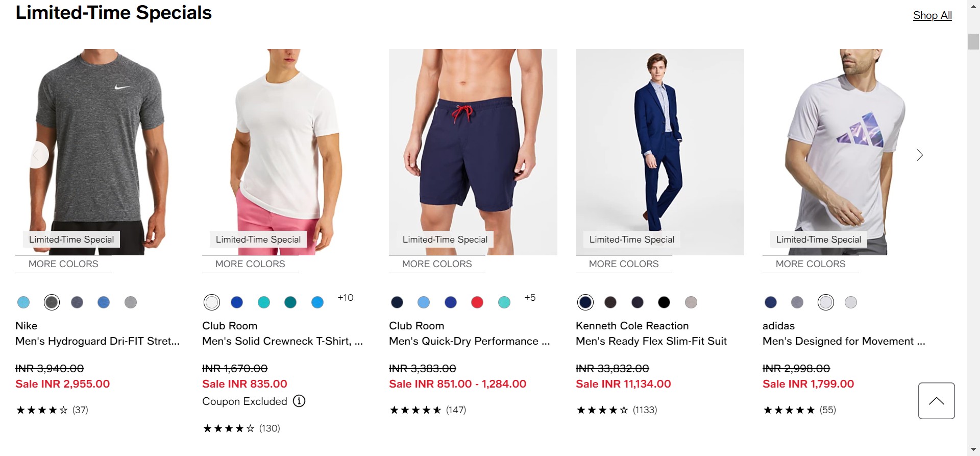Click the back-to-top arrow button
The image size is (980, 456).
936,401
